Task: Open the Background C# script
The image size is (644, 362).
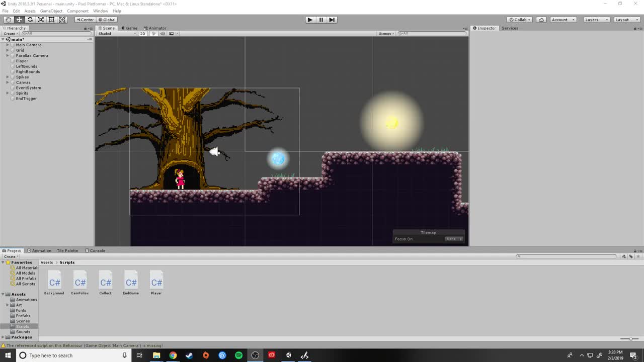Action: coord(54,283)
